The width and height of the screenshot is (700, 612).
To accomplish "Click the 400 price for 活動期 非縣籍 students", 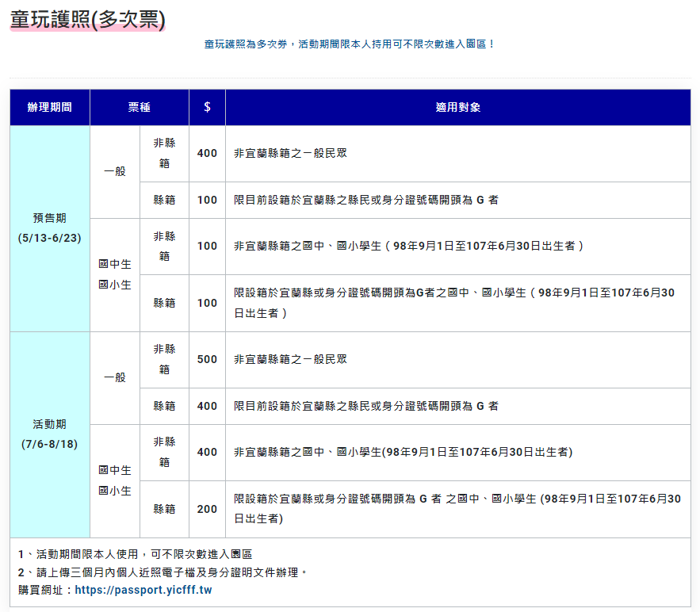I will pos(207,452).
